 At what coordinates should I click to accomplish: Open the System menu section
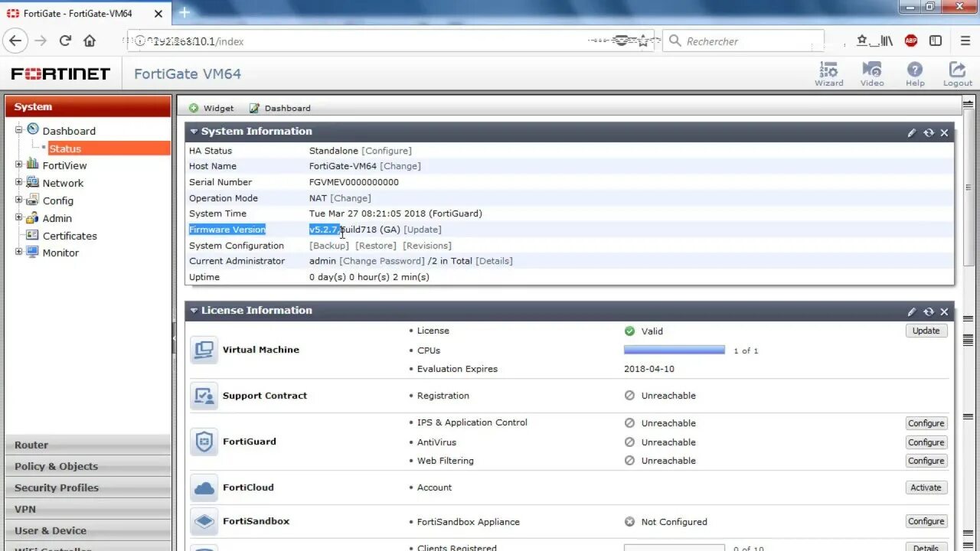click(88, 106)
